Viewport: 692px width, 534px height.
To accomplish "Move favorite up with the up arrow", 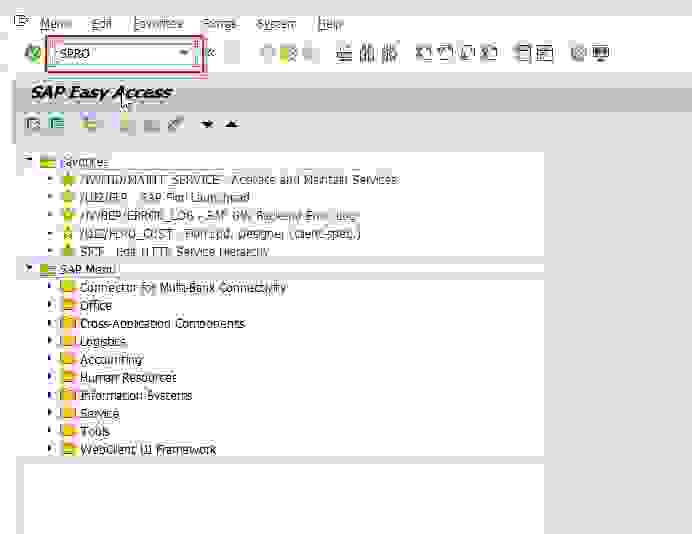I will tap(232, 124).
